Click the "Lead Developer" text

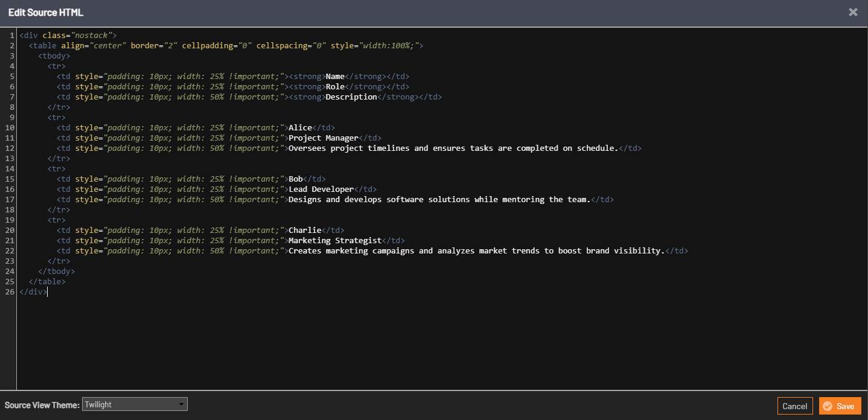[x=321, y=189]
